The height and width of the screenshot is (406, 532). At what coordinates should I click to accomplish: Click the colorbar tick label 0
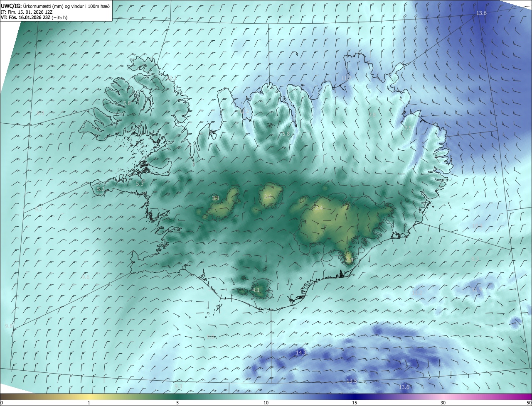2,403
